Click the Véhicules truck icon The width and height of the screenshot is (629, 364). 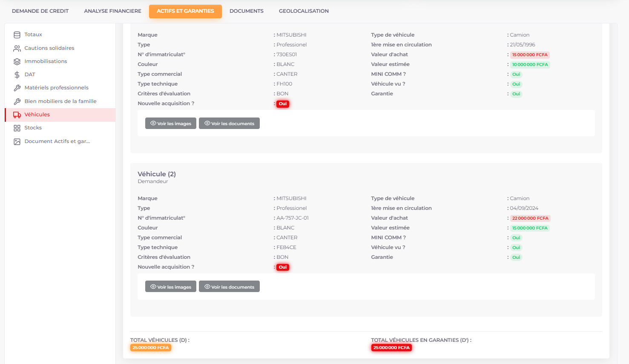tap(17, 115)
